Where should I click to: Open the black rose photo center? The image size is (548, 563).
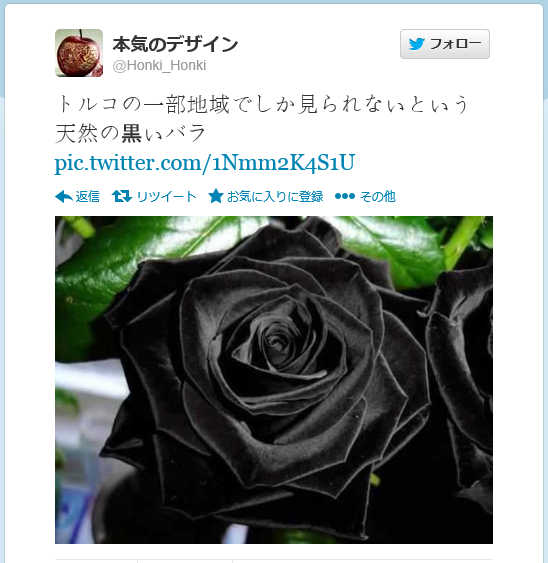coord(274,380)
